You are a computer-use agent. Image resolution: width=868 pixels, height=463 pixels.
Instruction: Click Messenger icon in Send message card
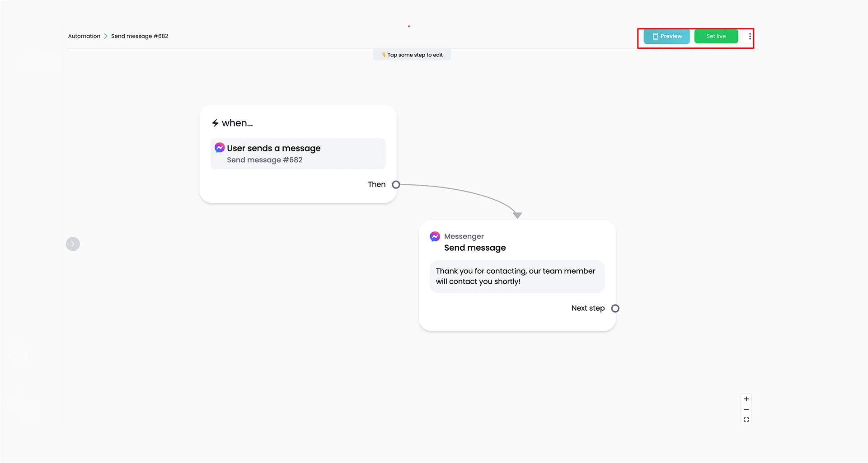tap(435, 236)
